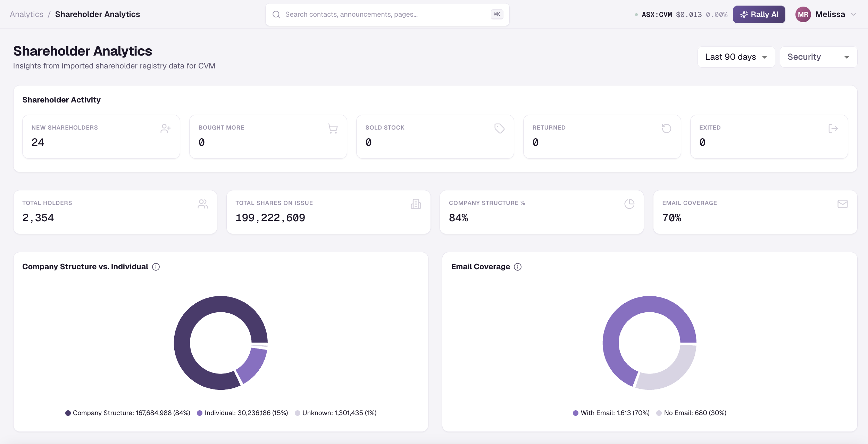868x444 pixels.
Task: Click Company Structure legend swatch
Action: pyautogui.click(x=68, y=413)
